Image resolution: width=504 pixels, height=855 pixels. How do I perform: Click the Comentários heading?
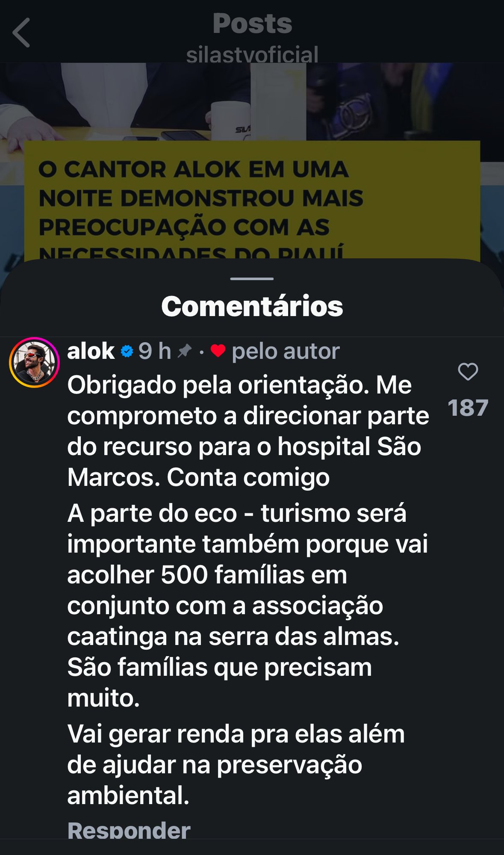[252, 306]
